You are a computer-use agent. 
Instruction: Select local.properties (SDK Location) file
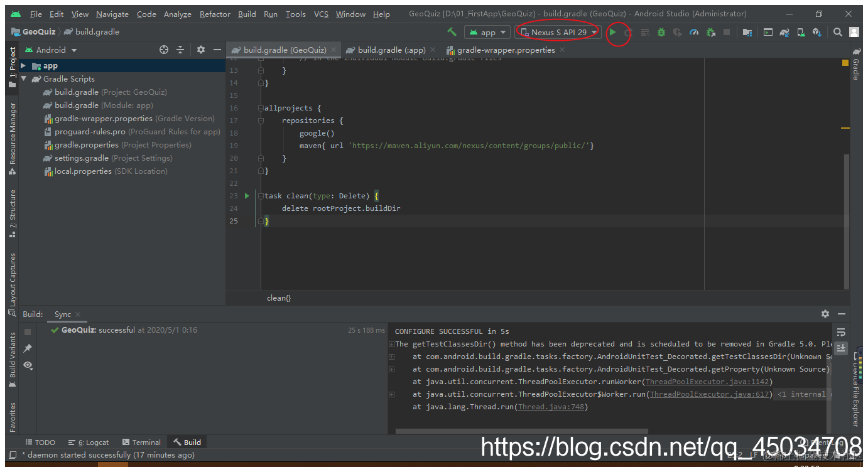point(106,171)
